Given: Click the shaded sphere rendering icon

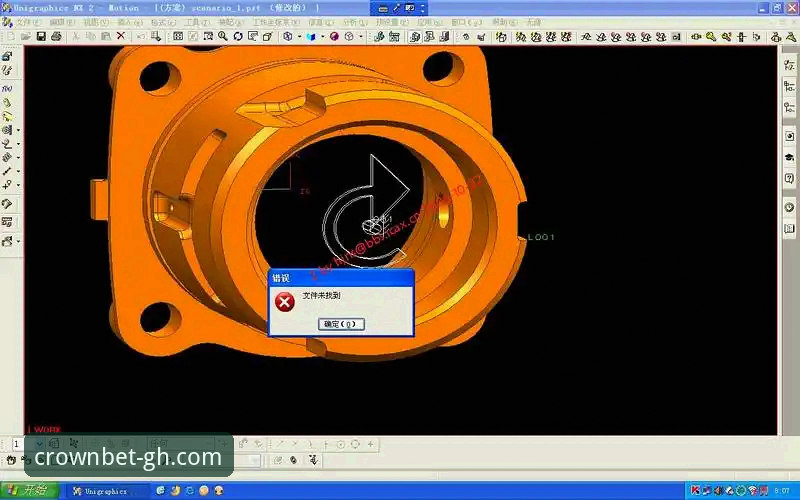Looking at the screenshot, I should [334, 36].
